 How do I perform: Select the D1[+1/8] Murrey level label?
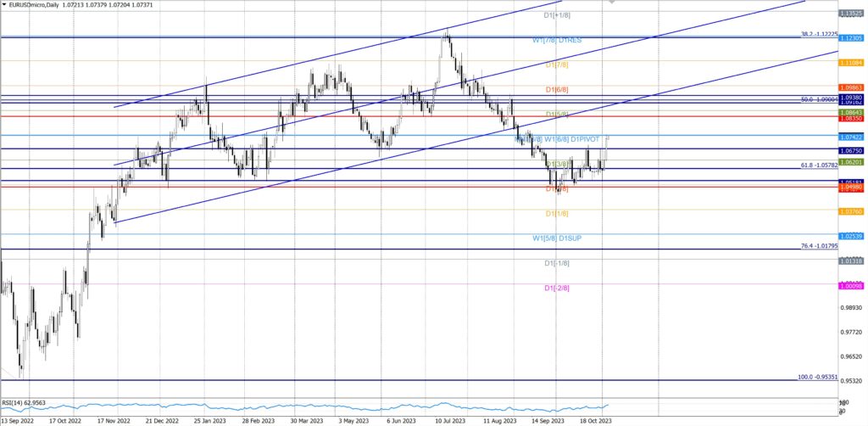(x=557, y=15)
